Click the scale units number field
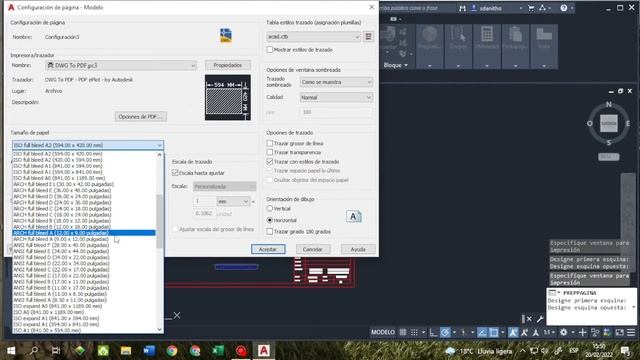640x360 pixels. (204, 202)
